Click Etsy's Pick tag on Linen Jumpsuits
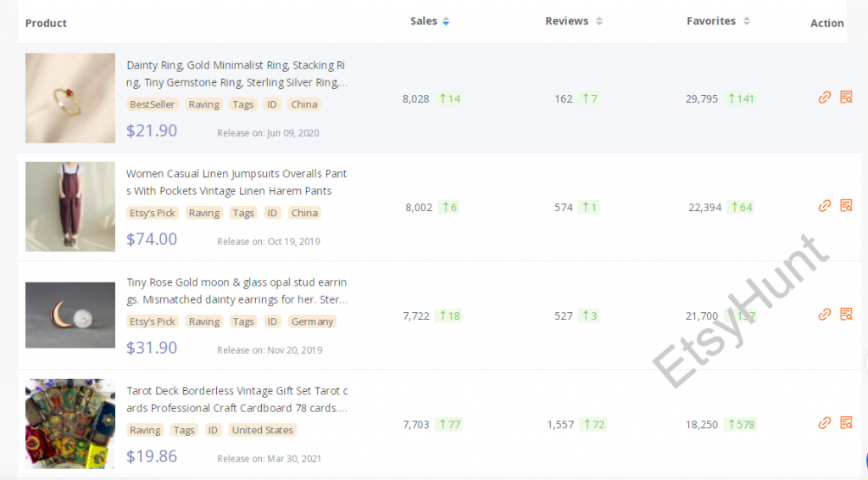This screenshot has height=480, width=868. [x=153, y=214]
